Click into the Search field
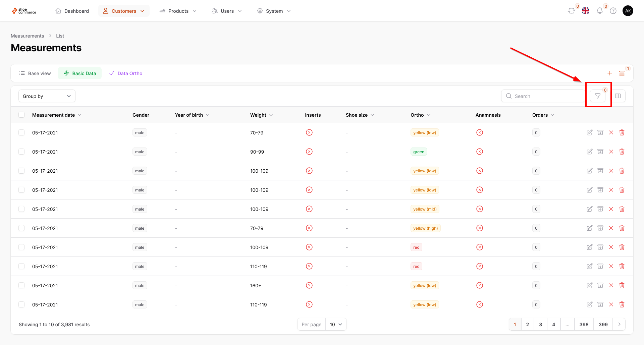644x345 pixels. tap(543, 96)
